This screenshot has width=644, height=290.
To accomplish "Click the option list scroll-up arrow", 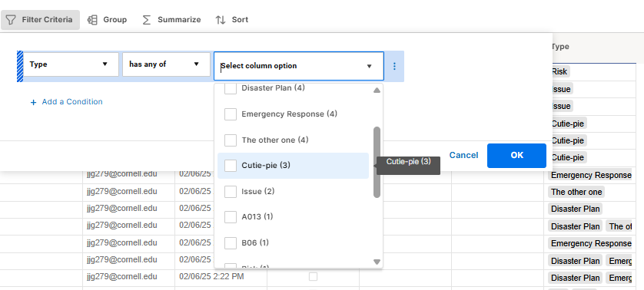I will [377, 91].
